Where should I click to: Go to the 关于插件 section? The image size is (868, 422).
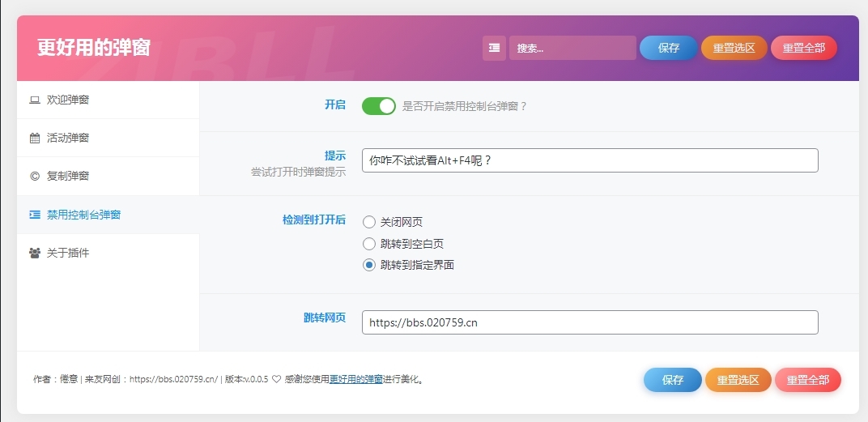coord(68,253)
